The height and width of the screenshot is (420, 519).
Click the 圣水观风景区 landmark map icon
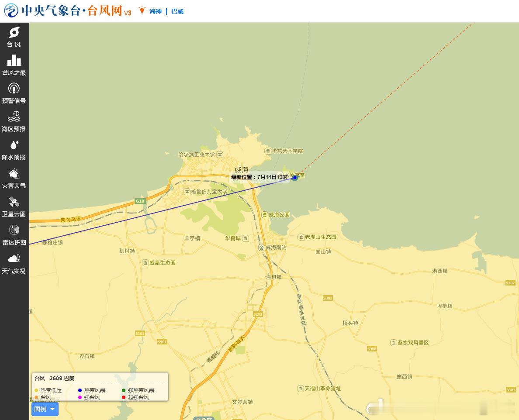394,343
